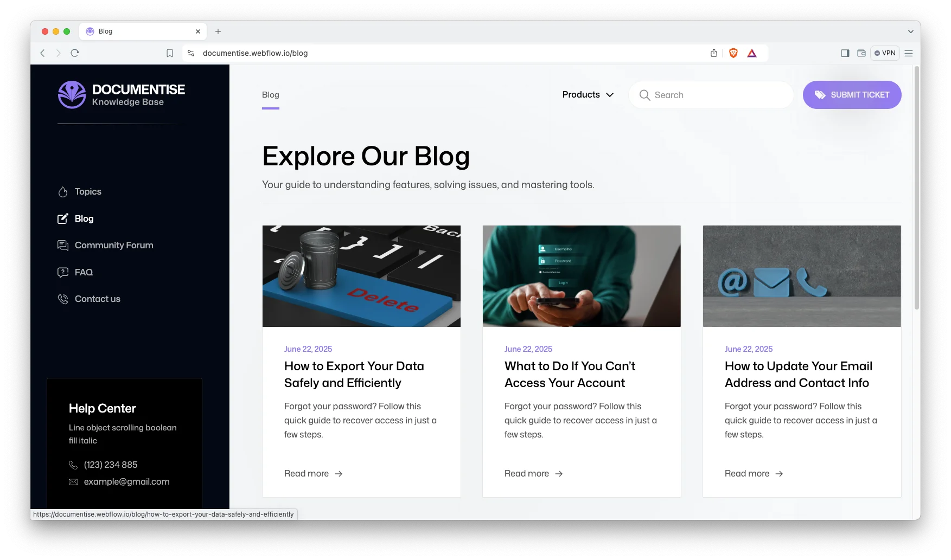951x560 pixels.
Task: Open the tab list chevron
Action: coord(910,31)
